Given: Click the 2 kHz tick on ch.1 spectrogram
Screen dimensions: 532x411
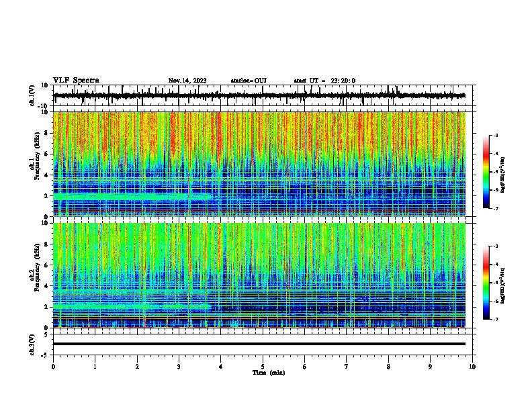Looking at the screenshot, I should click(x=46, y=196).
